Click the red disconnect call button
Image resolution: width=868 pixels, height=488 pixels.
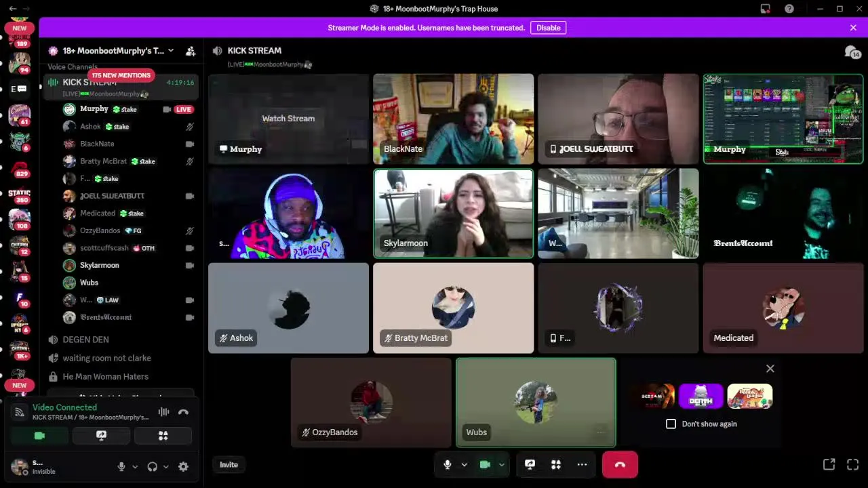click(620, 464)
